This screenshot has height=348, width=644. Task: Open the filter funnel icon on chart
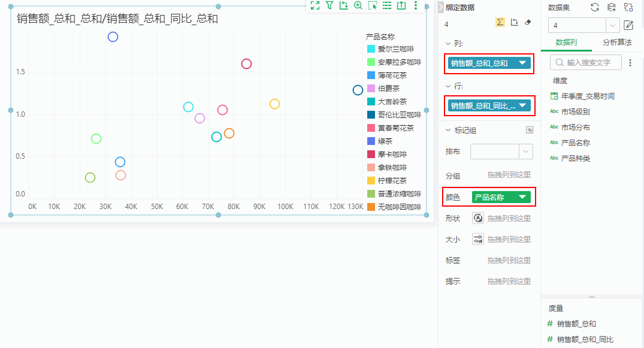coord(329,5)
